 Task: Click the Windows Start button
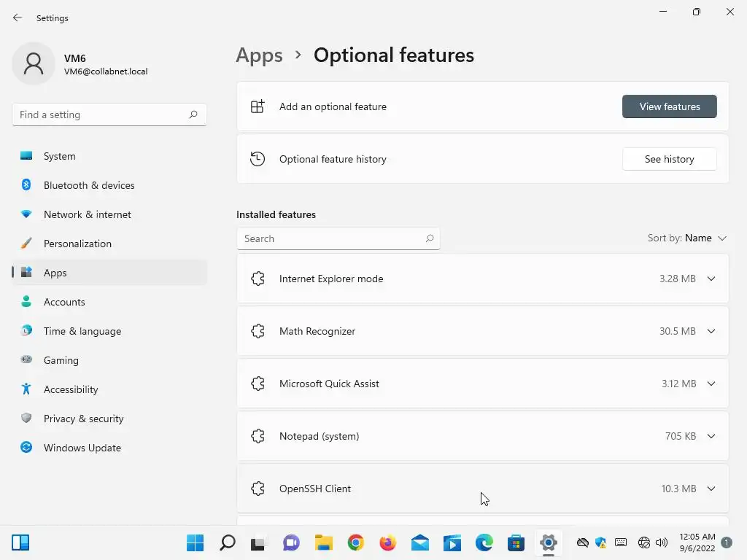[195, 542]
